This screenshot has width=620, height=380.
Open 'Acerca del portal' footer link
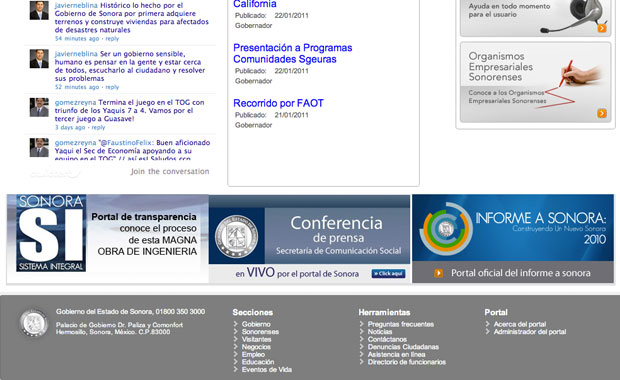coord(520,324)
